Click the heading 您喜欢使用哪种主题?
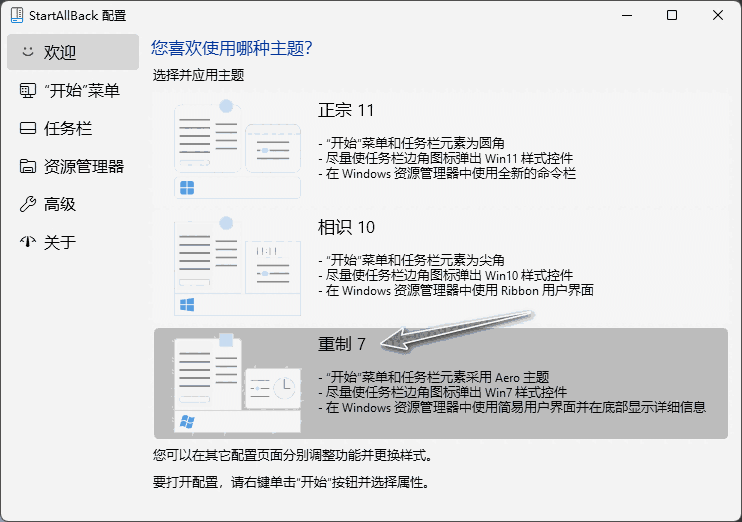The image size is (742, 522). [231, 48]
